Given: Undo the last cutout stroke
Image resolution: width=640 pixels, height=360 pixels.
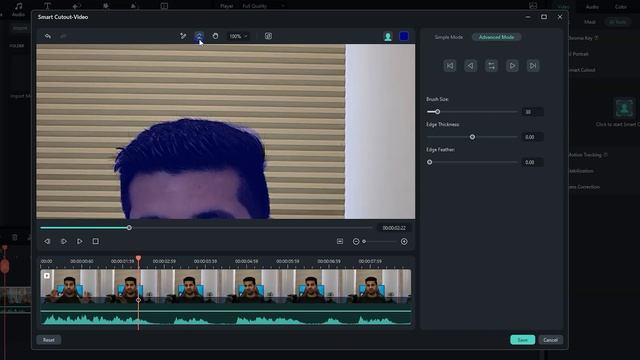Looking at the screenshot, I should (48, 36).
